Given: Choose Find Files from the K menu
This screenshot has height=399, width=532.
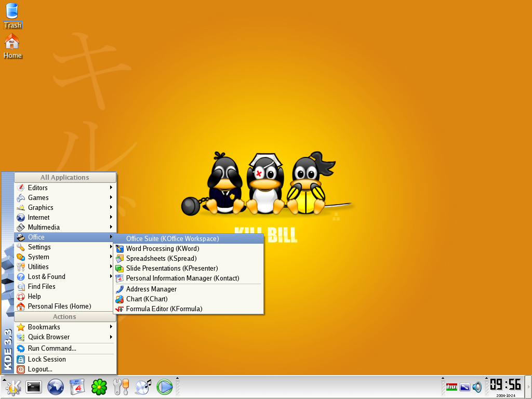Looking at the screenshot, I should pos(64,286).
